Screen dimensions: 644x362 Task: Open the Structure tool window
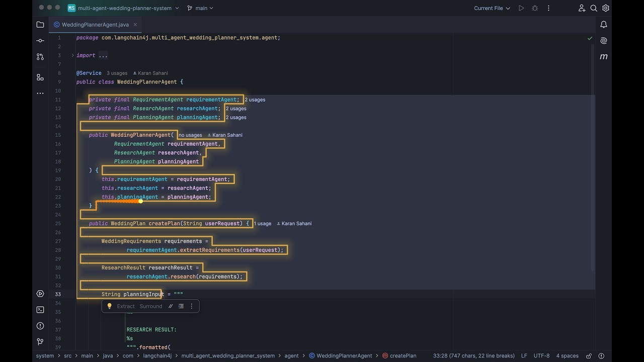coord(40,77)
